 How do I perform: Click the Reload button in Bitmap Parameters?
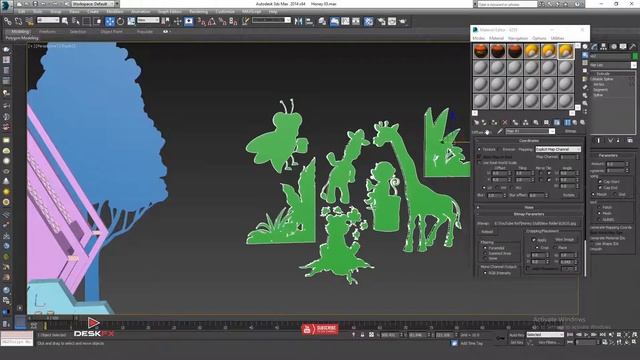487,232
